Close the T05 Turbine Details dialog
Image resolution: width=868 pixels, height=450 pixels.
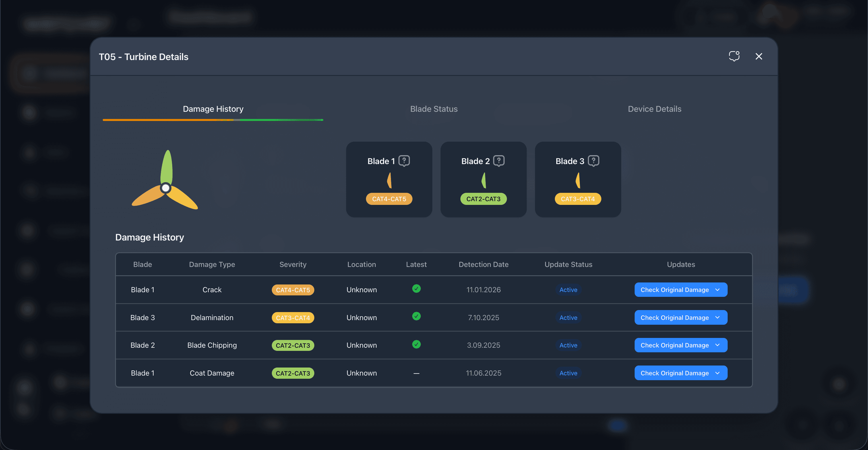pos(758,56)
